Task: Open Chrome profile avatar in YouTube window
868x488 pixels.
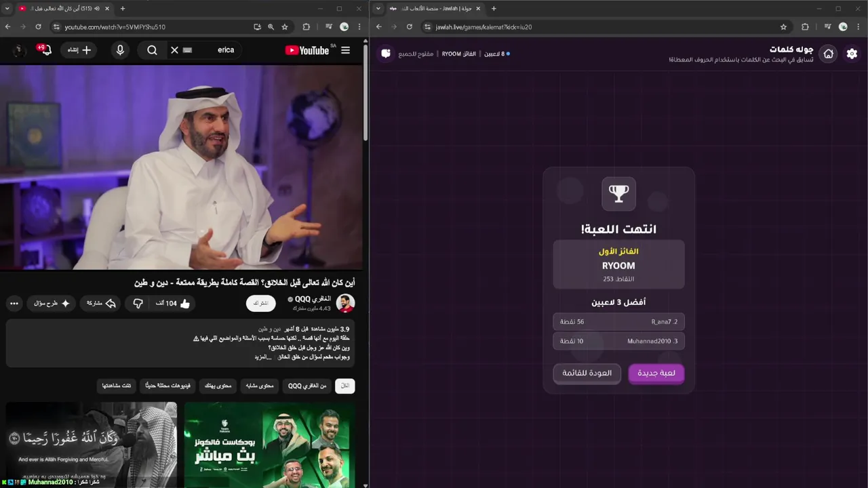Action: [344, 27]
